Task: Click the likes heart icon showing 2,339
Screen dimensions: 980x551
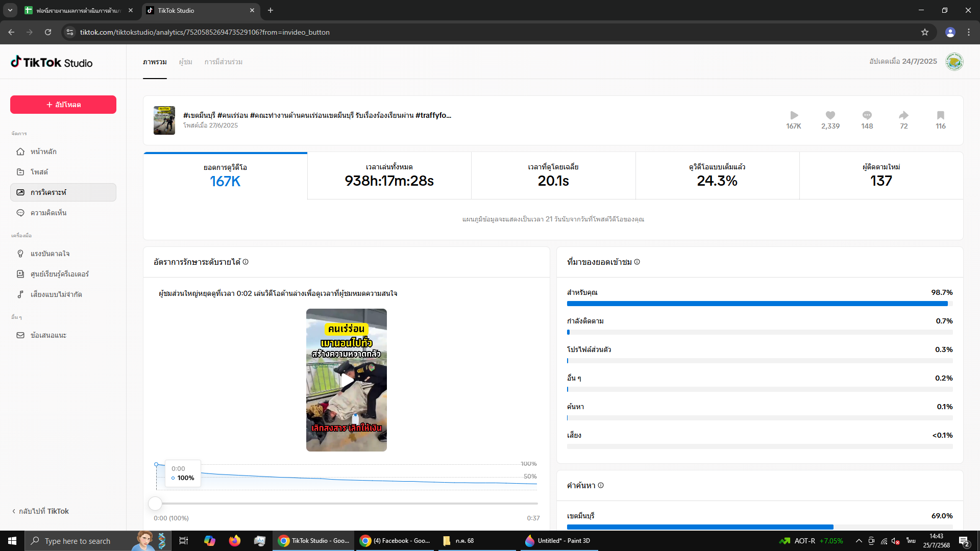Action: 830,115
